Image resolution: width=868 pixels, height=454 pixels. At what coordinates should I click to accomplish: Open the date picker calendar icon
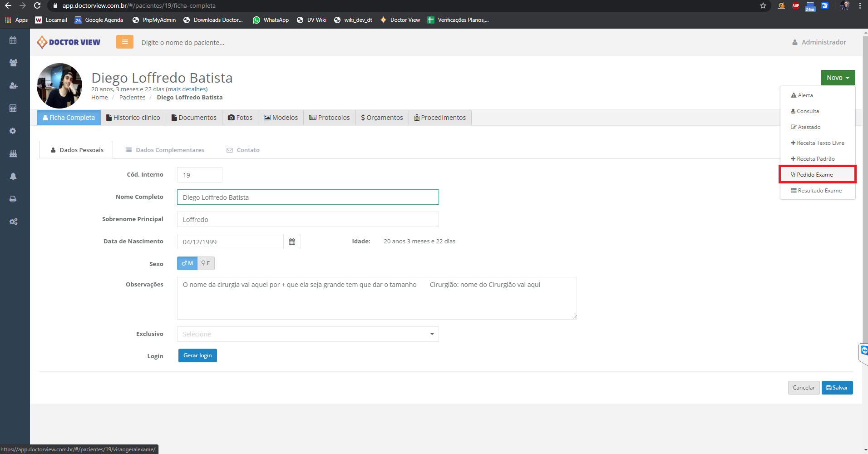(292, 242)
